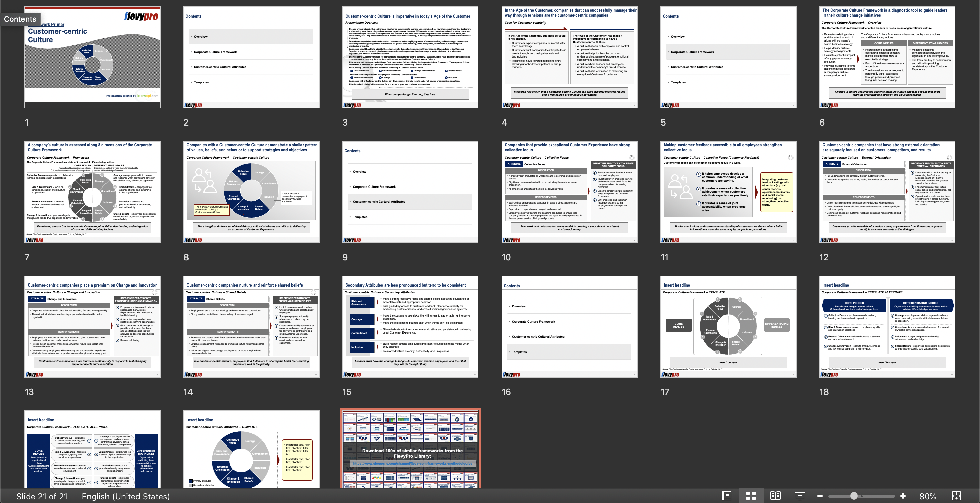Select the highlighted slide 21 FlevyPro library thumbnail
Image resolution: width=980 pixels, height=503 pixels.
pyautogui.click(x=410, y=449)
